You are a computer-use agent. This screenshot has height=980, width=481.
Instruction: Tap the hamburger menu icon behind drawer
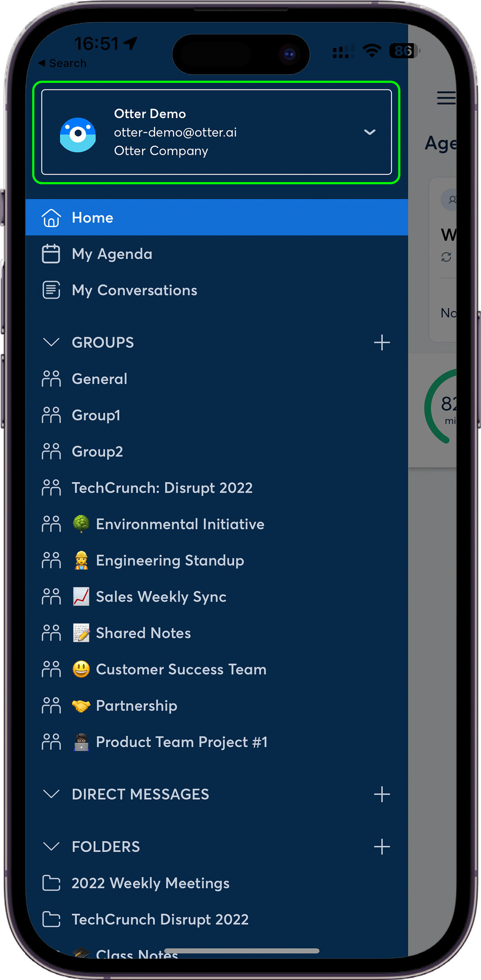tap(446, 97)
